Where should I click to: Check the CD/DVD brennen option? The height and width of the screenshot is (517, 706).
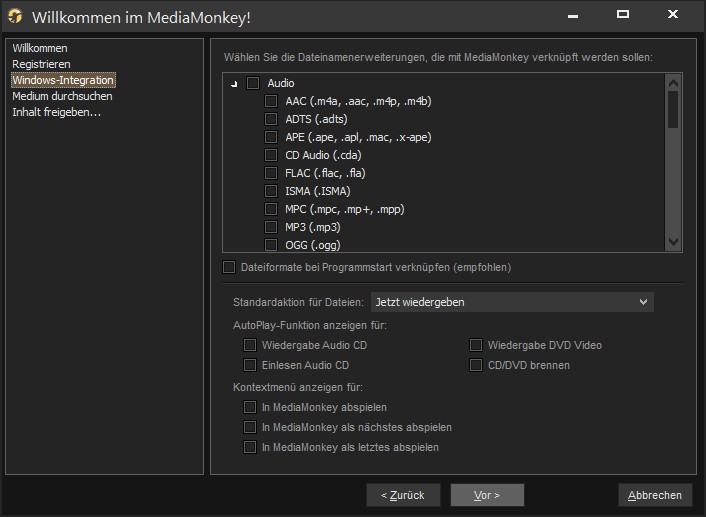pyautogui.click(x=476, y=365)
